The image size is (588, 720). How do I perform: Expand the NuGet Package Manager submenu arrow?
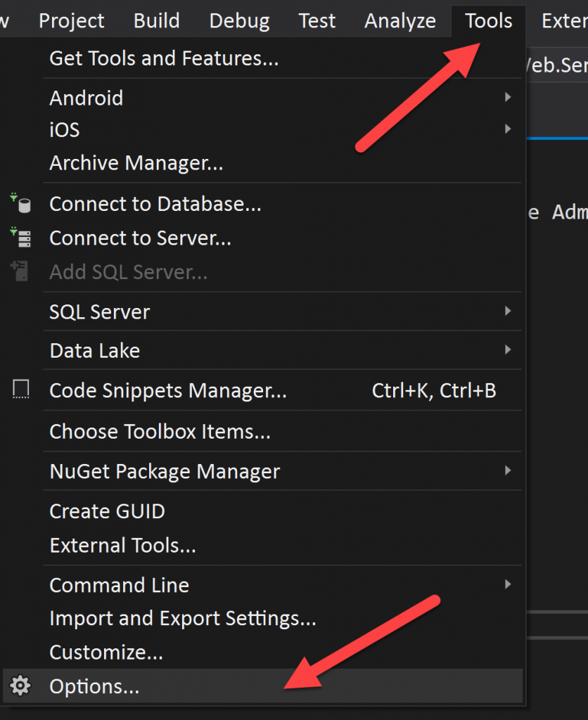pos(508,470)
